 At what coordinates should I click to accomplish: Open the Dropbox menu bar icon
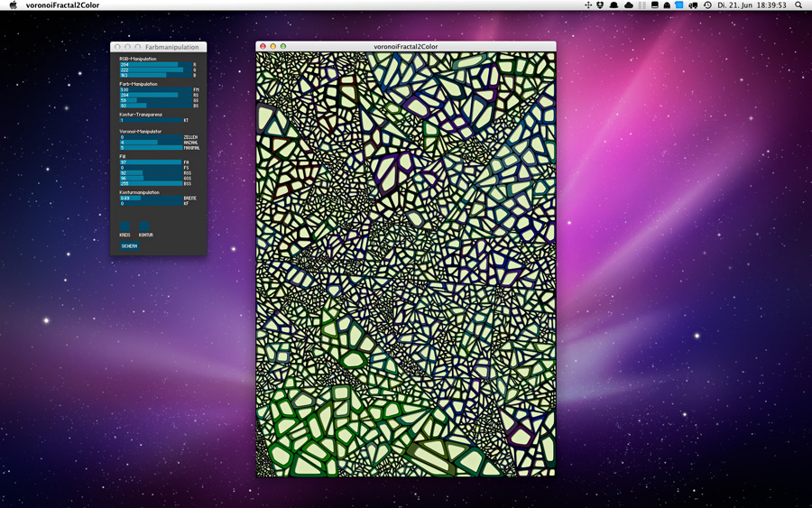601,5
